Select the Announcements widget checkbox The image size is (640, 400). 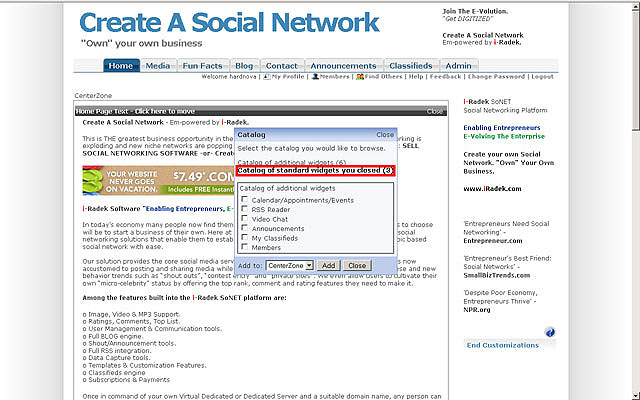[246, 228]
